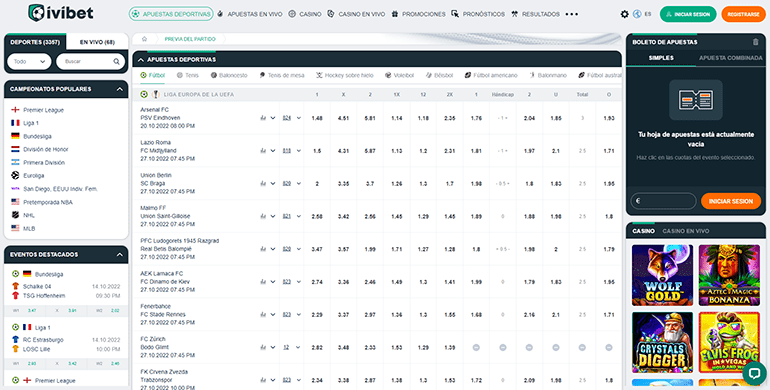Expand 32 more markets for FC Zürich
770x390 pixels.
tap(292, 347)
